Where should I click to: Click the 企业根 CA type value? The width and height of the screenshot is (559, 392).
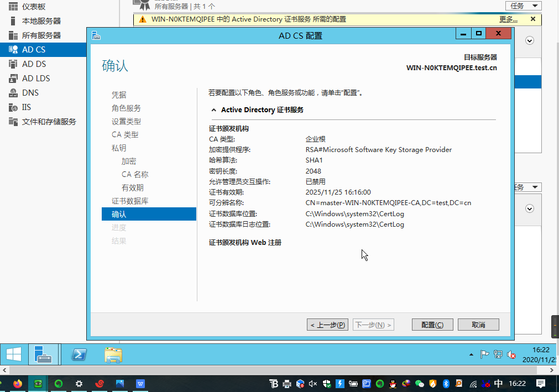coord(316,139)
